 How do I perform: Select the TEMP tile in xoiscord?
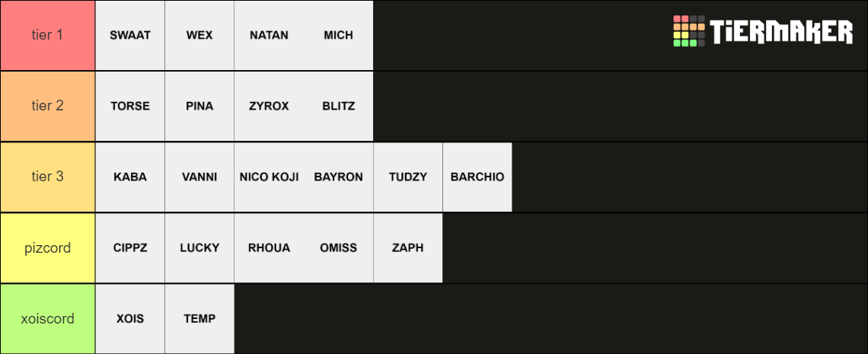pos(199,318)
